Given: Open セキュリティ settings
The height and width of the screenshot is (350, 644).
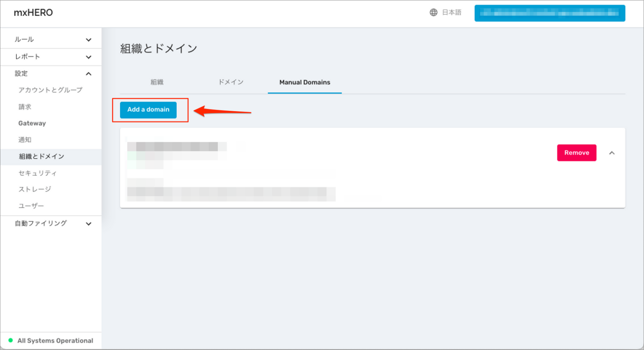Looking at the screenshot, I should [x=37, y=173].
